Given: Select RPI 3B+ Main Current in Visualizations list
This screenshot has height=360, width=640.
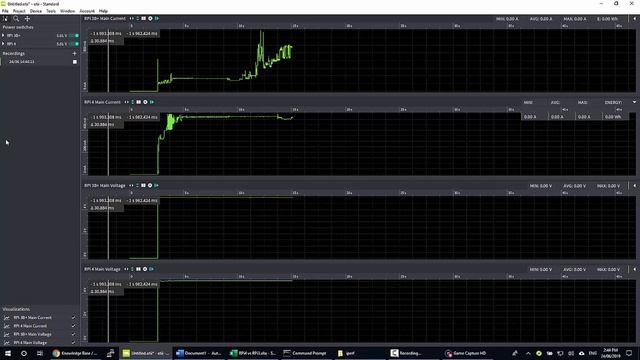Looking at the screenshot, I should pos(33,318).
